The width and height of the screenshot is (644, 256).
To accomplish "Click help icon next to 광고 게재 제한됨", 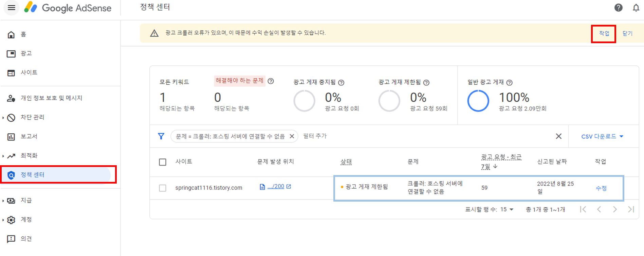I will (x=426, y=82).
